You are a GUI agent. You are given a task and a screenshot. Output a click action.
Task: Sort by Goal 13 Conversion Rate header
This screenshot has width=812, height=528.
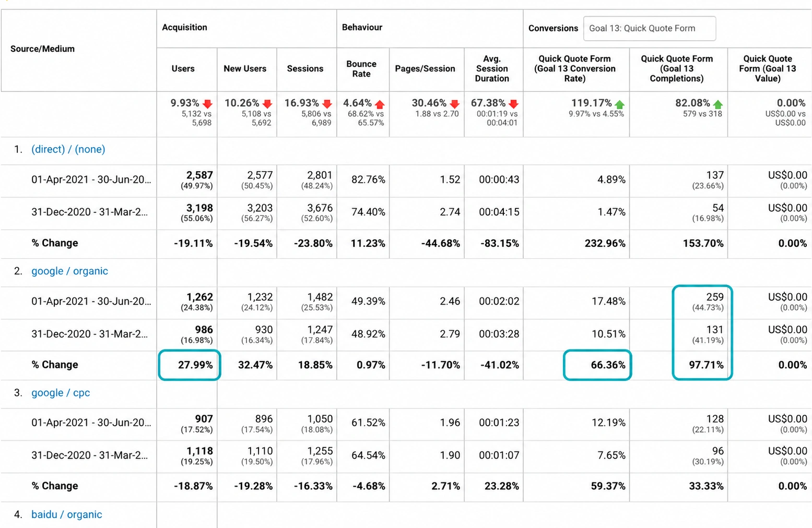(574, 68)
